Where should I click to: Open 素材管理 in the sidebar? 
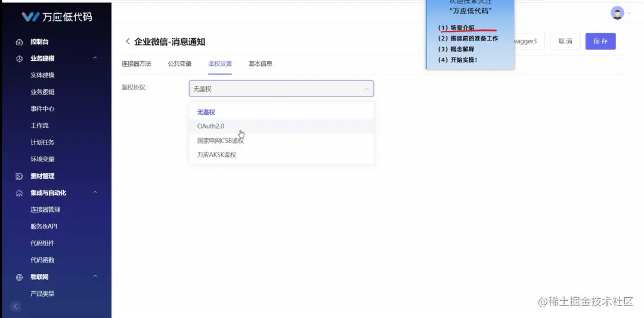[x=42, y=176]
